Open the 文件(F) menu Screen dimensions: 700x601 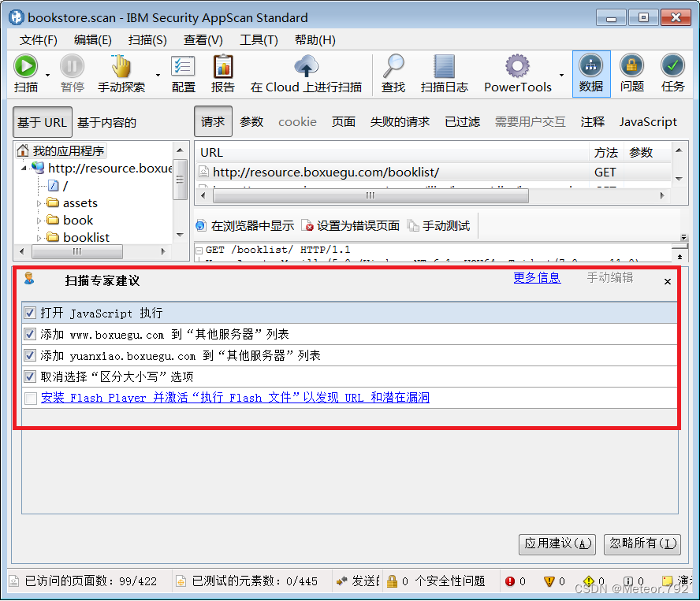[x=39, y=40]
